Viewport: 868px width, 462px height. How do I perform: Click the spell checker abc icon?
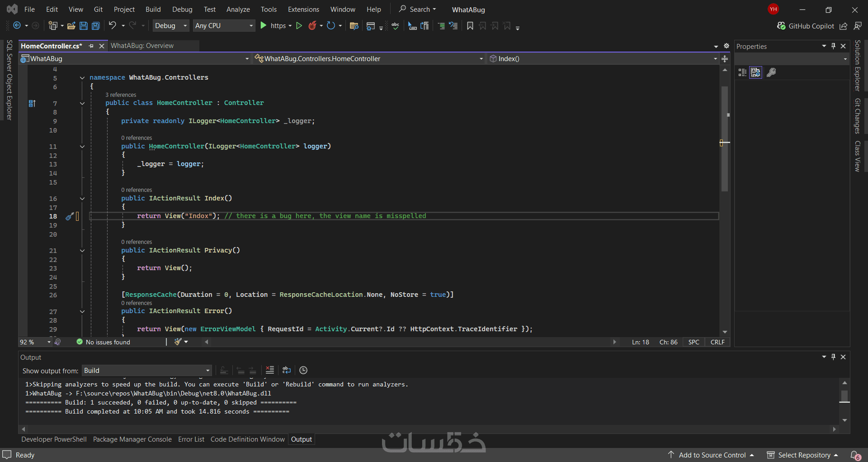click(396, 26)
